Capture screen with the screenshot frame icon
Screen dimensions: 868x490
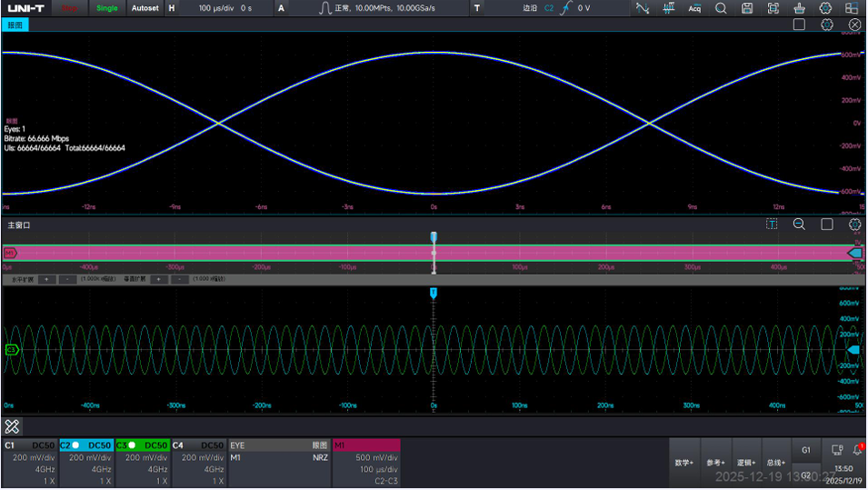pos(773,8)
